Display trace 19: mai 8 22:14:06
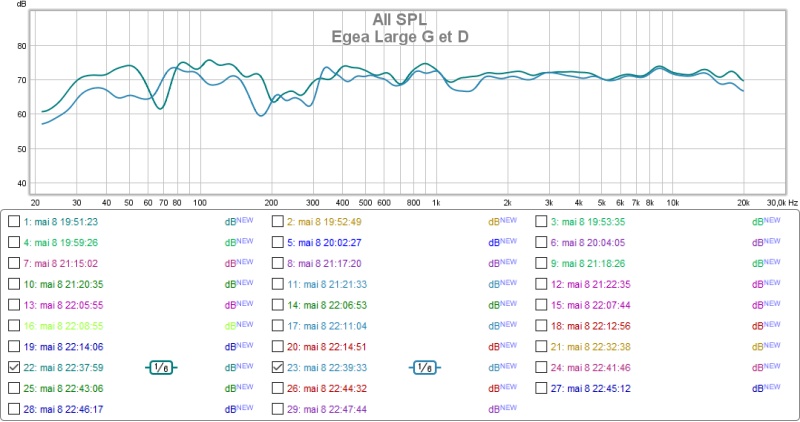Image resolution: width=800 pixels, height=422 pixels. pyautogui.click(x=14, y=346)
